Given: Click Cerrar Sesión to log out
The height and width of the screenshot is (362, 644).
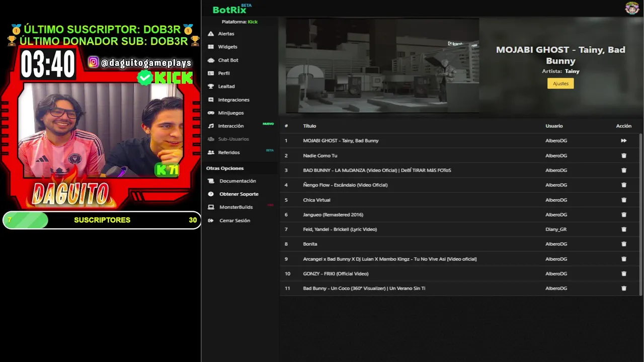Looking at the screenshot, I should [x=234, y=221].
